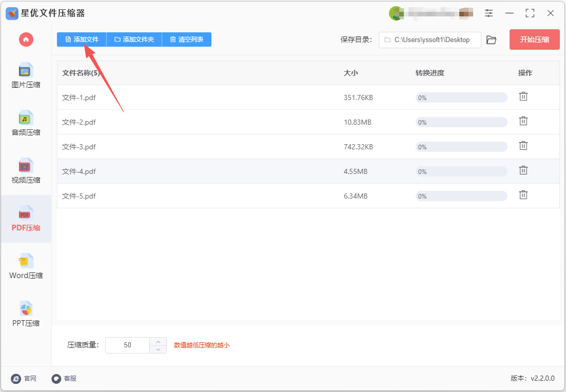
Task: Click the version v2.2.0.0 label
Action: pos(533,378)
